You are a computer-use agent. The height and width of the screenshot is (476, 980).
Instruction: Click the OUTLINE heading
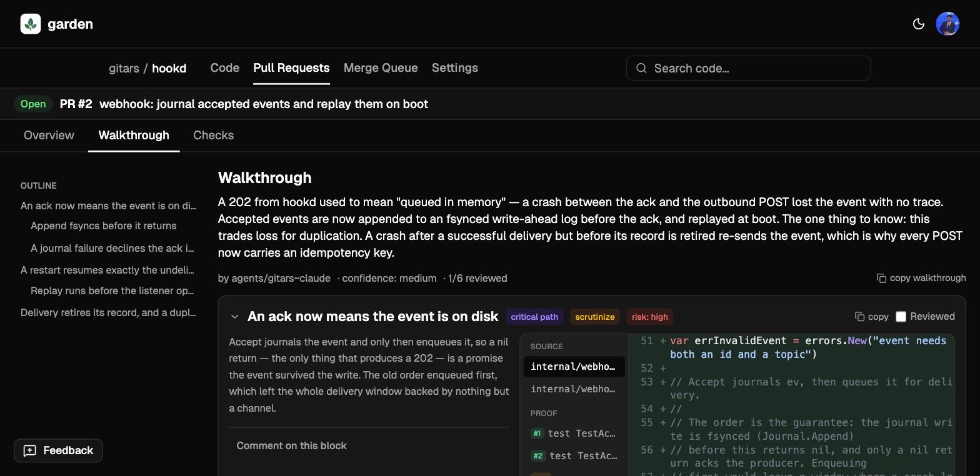tap(39, 186)
